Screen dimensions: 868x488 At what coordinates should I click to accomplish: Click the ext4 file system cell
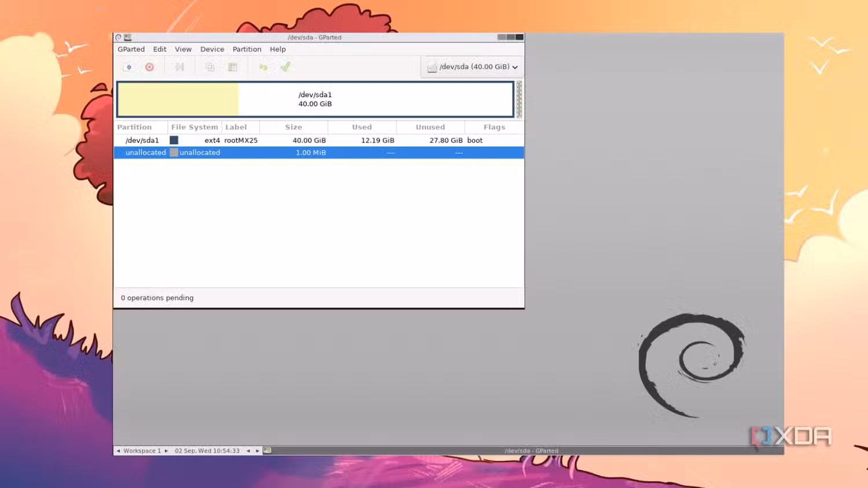point(212,141)
